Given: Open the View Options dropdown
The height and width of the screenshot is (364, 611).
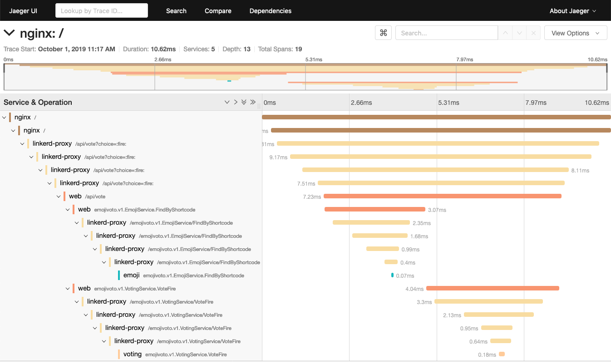Looking at the screenshot, I should 575,33.
